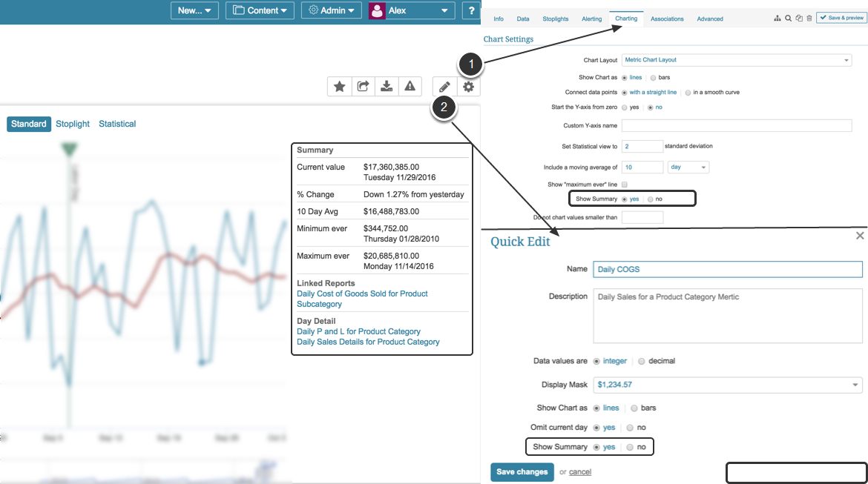This screenshot has width=868, height=484.
Task: Switch to the Stoplights tab
Action: pyautogui.click(x=555, y=19)
